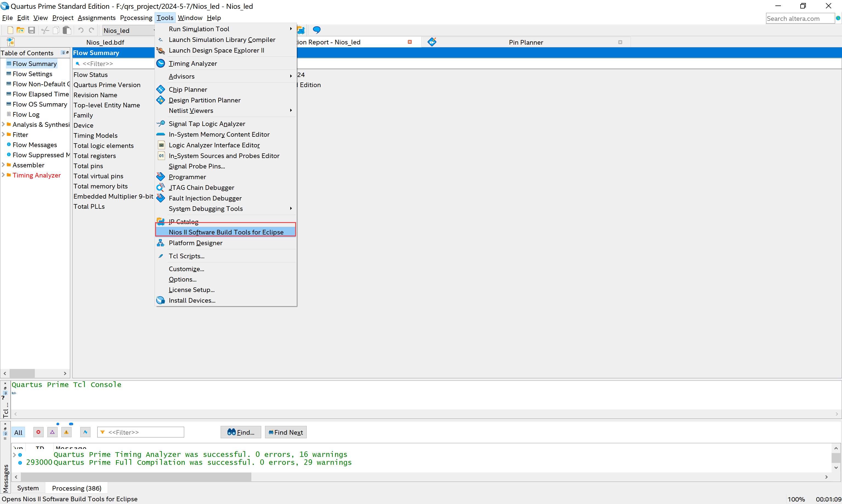Expand the Timing Analyzer tree node
Image resolution: width=842 pixels, height=504 pixels.
(3, 175)
